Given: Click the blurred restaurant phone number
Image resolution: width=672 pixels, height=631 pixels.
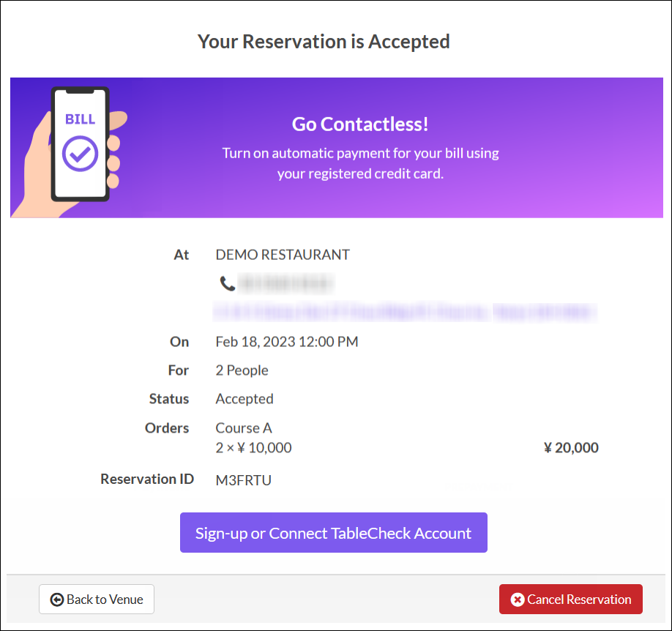Looking at the screenshot, I should [x=286, y=283].
